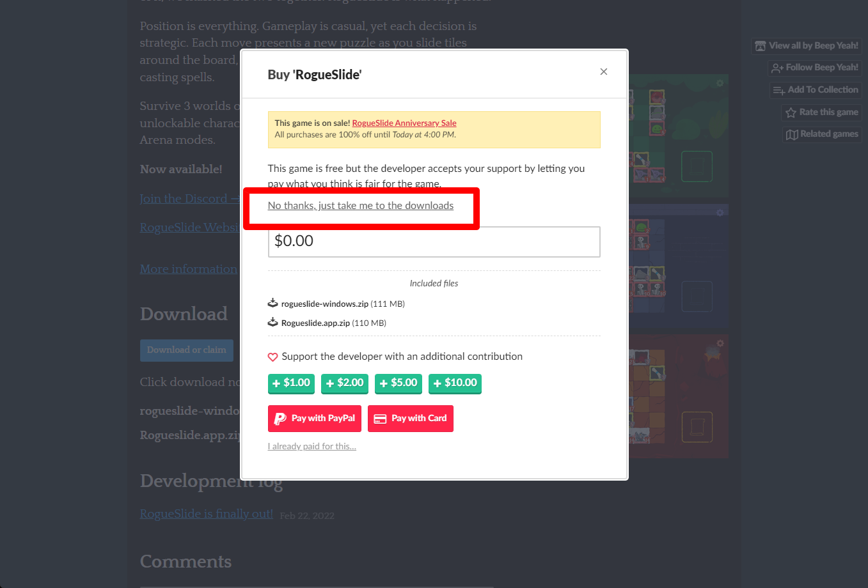Focus the $0.00 price input field
Image resolution: width=868 pixels, height=588 pixels.
[434, 242]
